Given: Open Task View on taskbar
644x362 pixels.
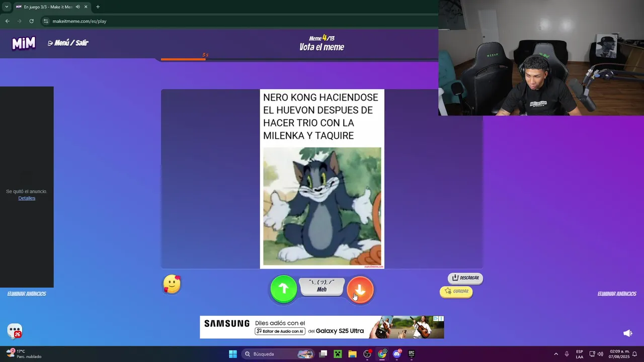Looking at the screenshot, I should click(x=324, y=354).
